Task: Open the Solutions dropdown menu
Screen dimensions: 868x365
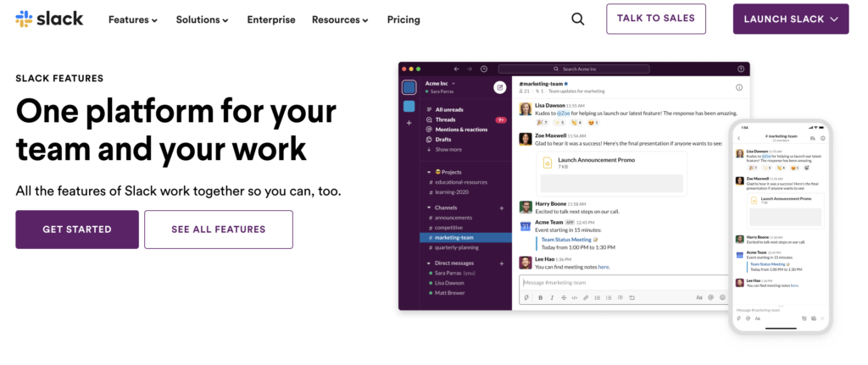Action: (x=202, y=20)
